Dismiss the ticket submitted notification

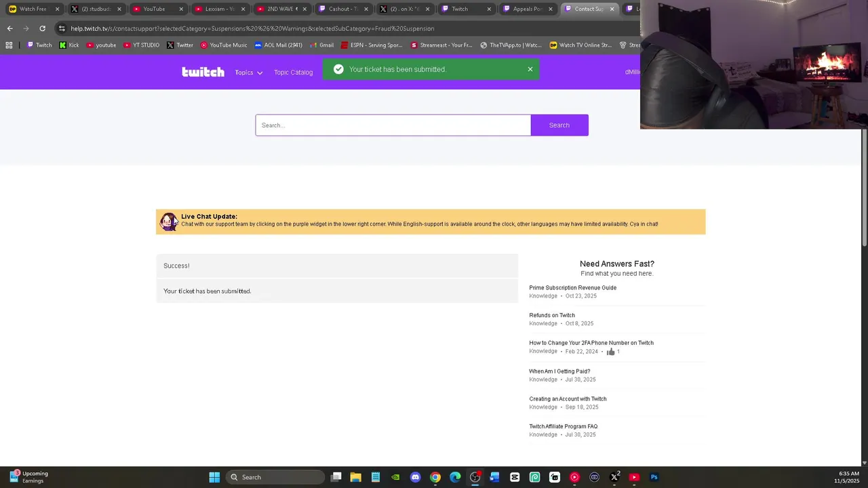coord(530,69)
